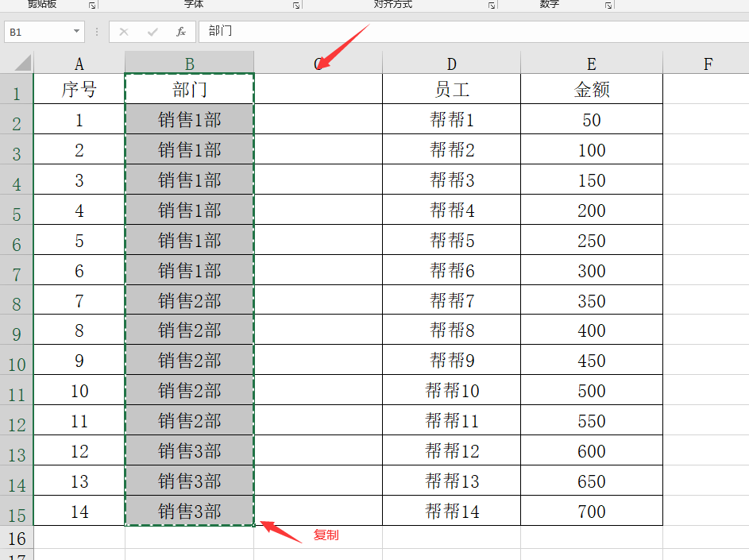
Task: Click the 帮帮1 cell
Action: point(451,119)
